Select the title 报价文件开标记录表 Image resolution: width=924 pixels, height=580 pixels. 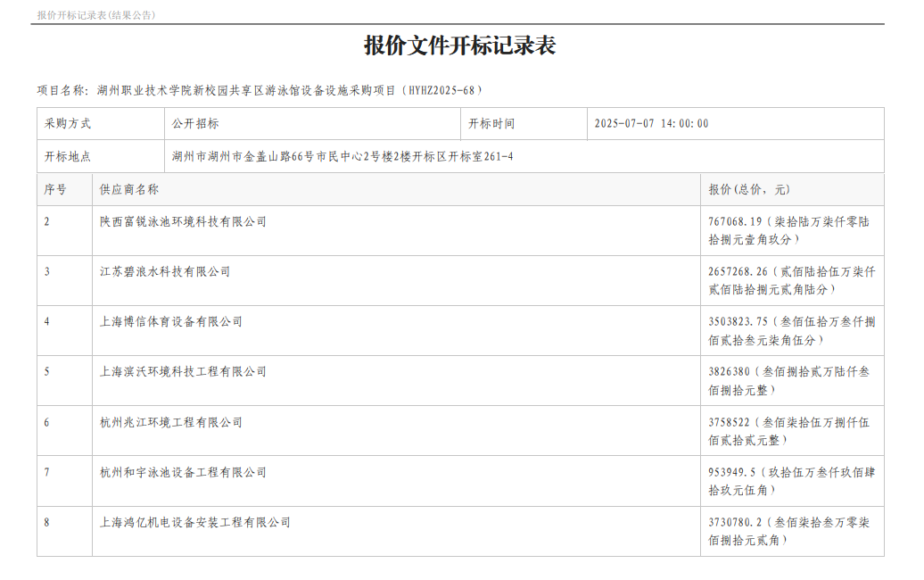459,46
